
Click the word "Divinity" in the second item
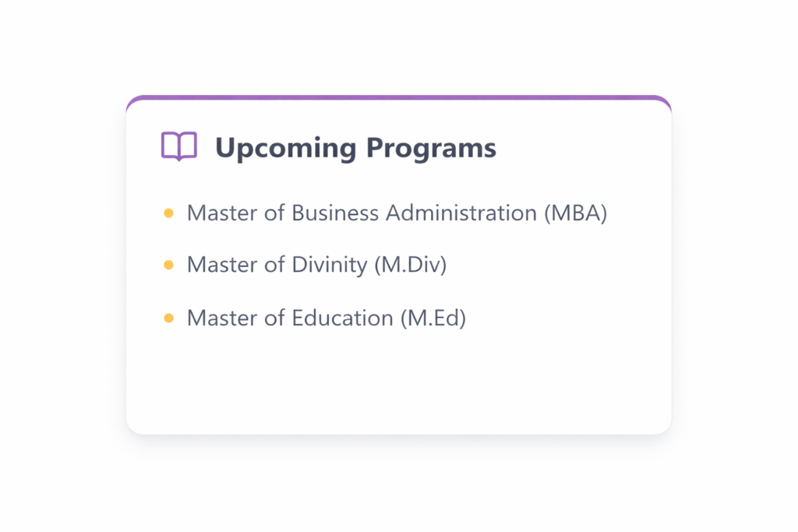point(329,266)
